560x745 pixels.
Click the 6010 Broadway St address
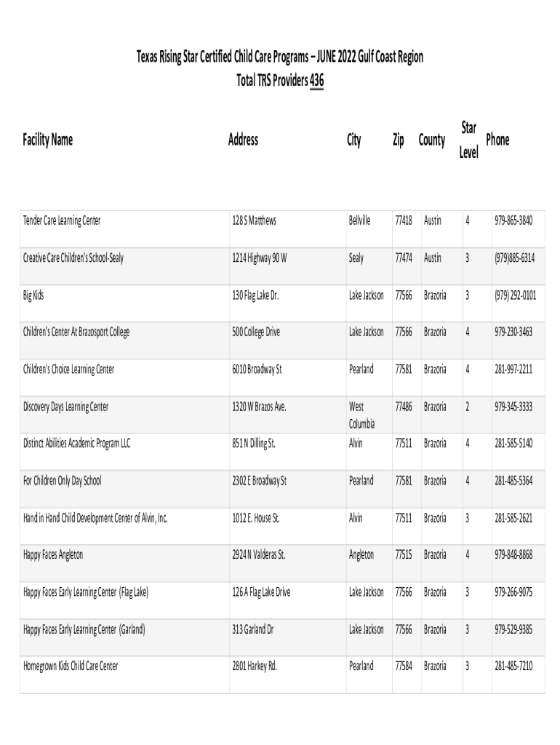257,369
